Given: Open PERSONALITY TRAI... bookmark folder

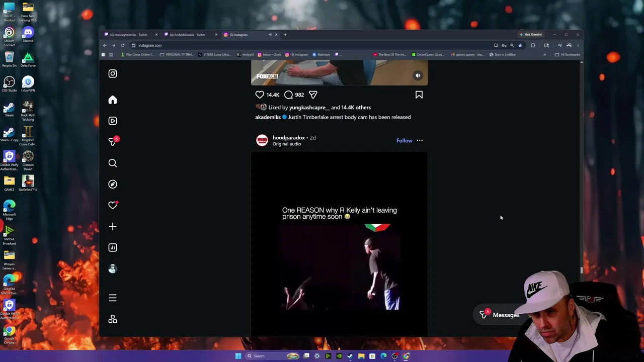Looking at the screenshot, I should click(177, 54).
